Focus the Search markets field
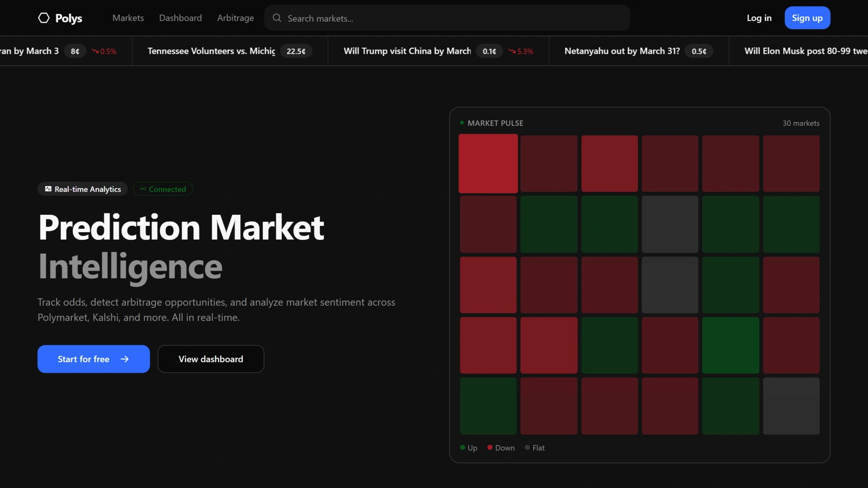This screenshot has height=488, width=868. tap(447, 18)
